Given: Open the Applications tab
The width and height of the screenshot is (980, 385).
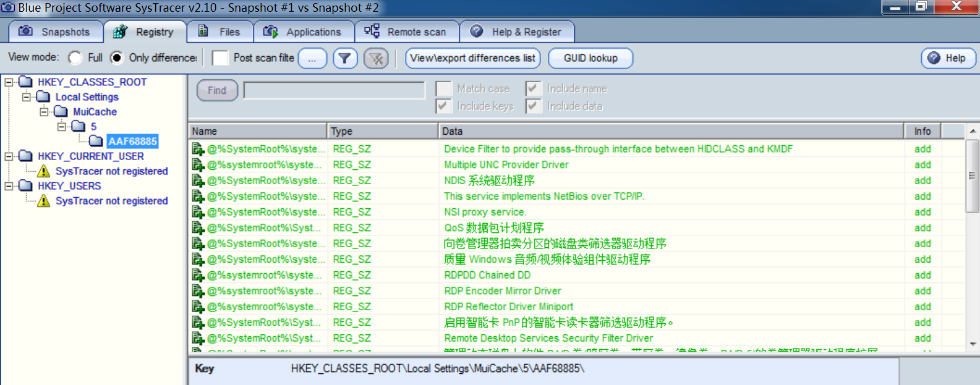Looking at the screenshot, I should tap(304, 32).
